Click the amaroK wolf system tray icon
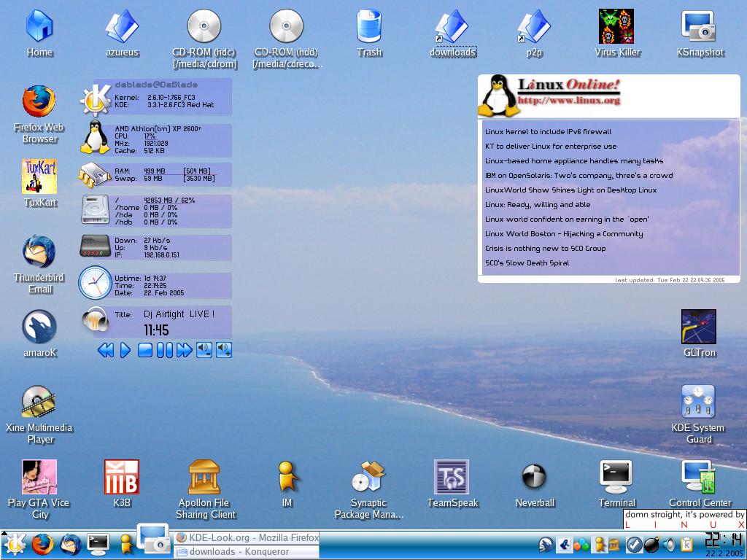The height and width of the screenshot is (560, 747). point(546,544)
